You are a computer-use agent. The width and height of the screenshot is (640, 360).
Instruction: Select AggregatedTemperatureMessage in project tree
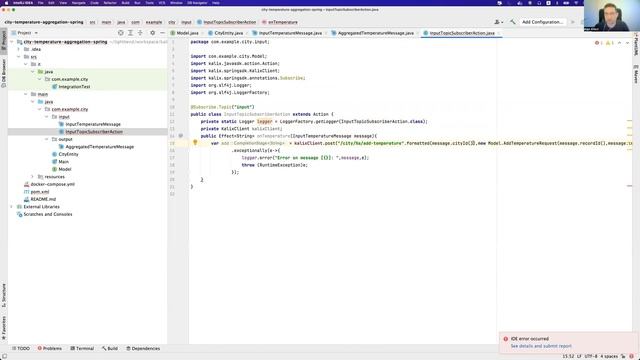click(x=100, y=147)
